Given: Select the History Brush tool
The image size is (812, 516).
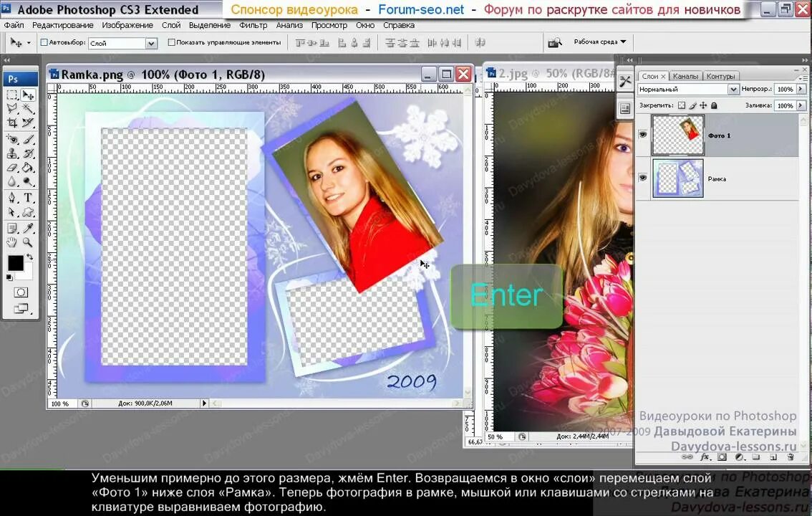Looking at the screenshot, I should click(28, 153).
